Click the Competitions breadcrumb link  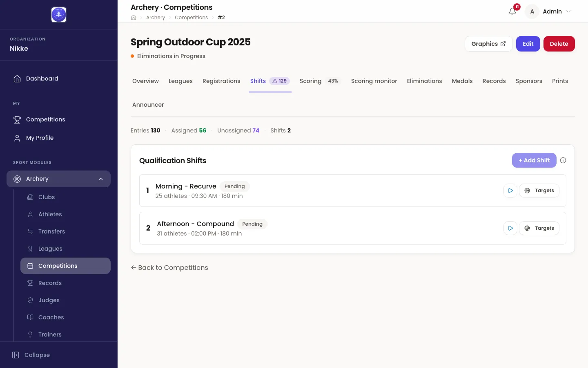(191, 18)
